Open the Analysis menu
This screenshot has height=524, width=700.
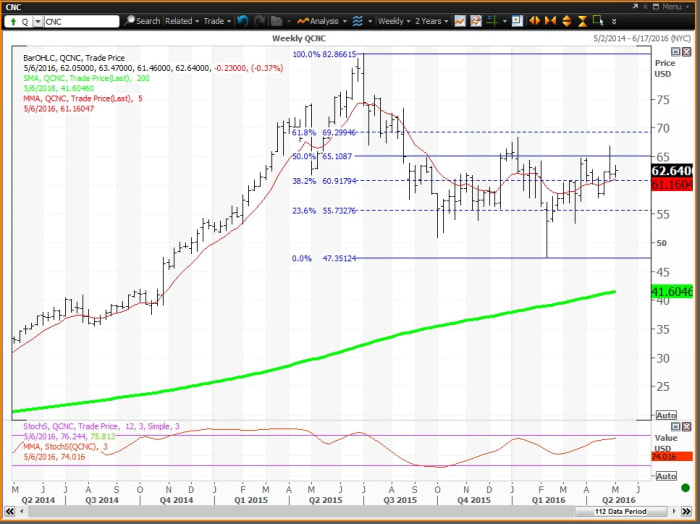click(321, 21)
